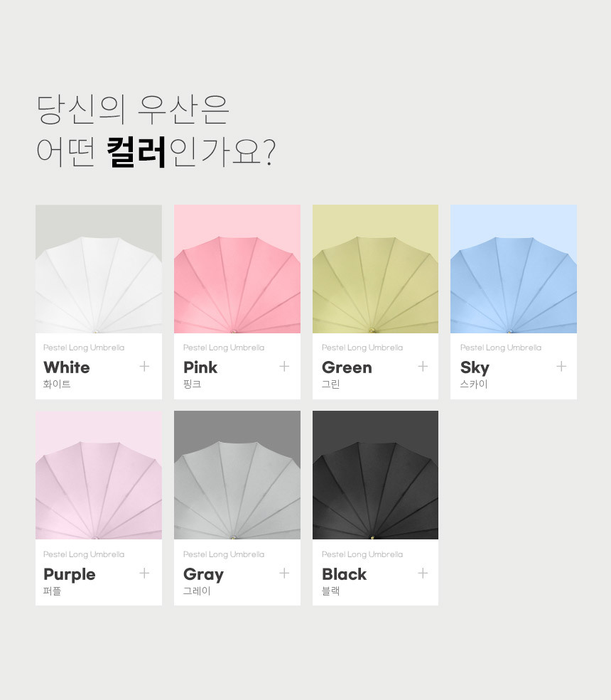The image size is (611, 700).
Task: Click the Purple color name
Action: [x=69, y=574]
